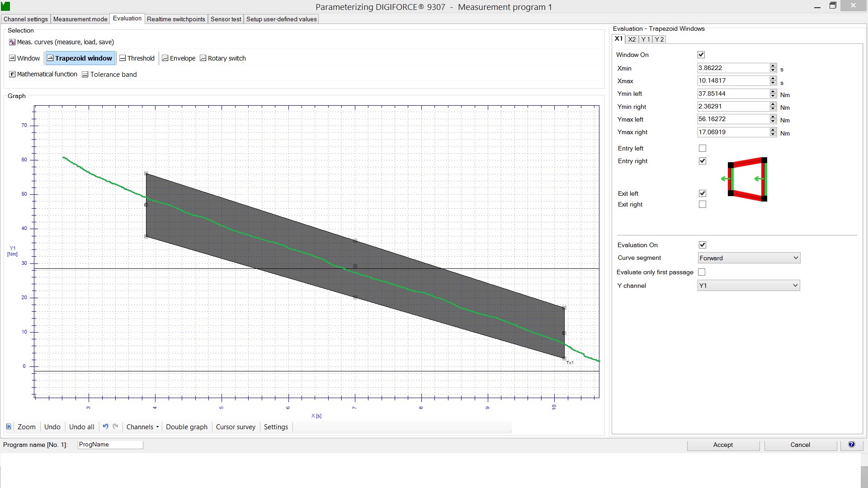Click Cursor survey in graph toolbar

[236, 427]
